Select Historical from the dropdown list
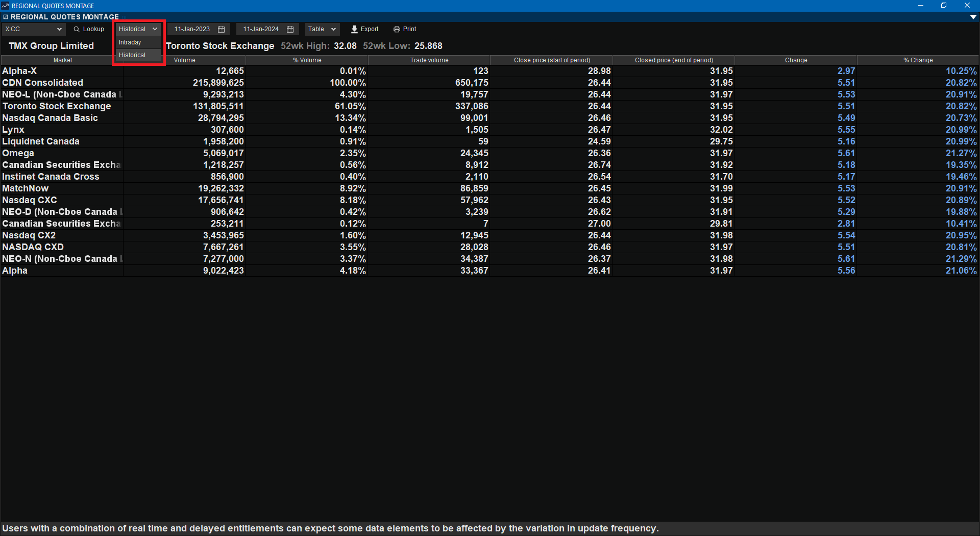 pyautogui.click(x=138, y=55)
